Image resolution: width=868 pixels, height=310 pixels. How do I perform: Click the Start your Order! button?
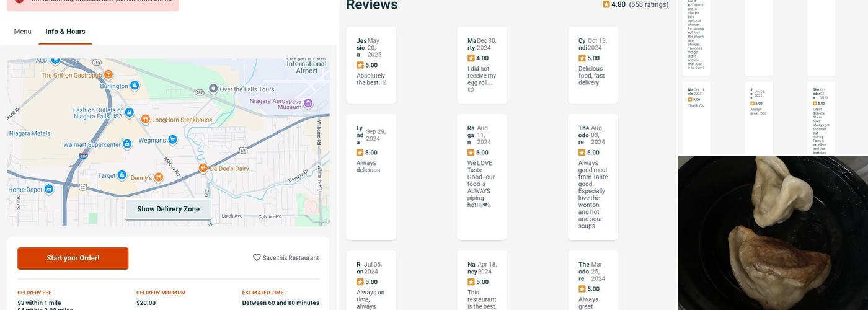73,259
